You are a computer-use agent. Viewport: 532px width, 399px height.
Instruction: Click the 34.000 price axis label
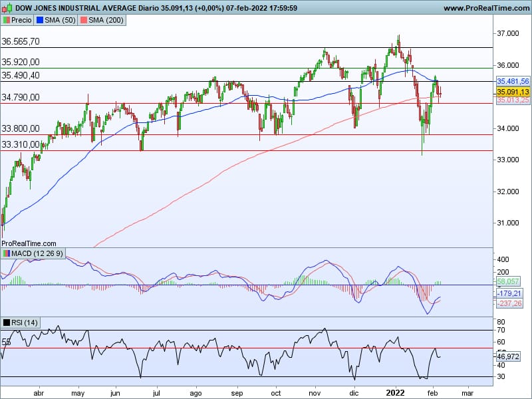point(508,128)
